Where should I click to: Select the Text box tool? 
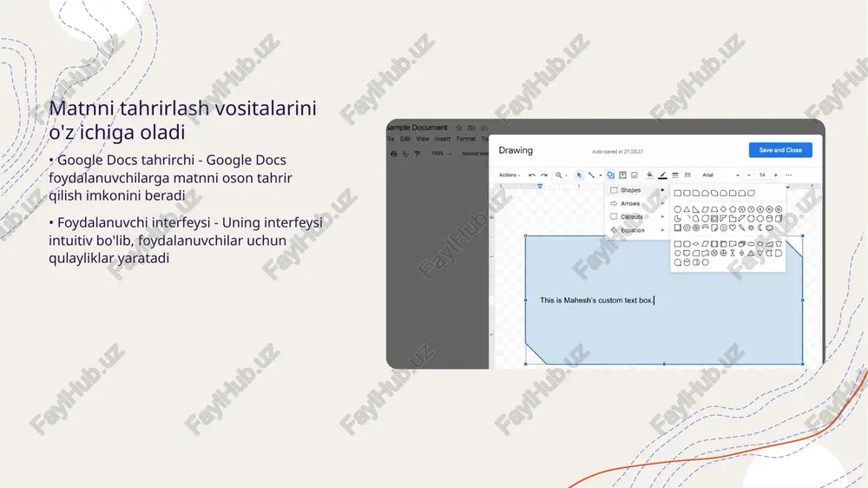(622, 175)
